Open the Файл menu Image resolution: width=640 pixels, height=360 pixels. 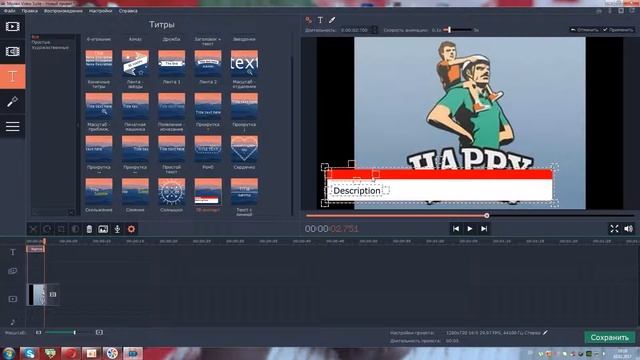pos(9,11)
